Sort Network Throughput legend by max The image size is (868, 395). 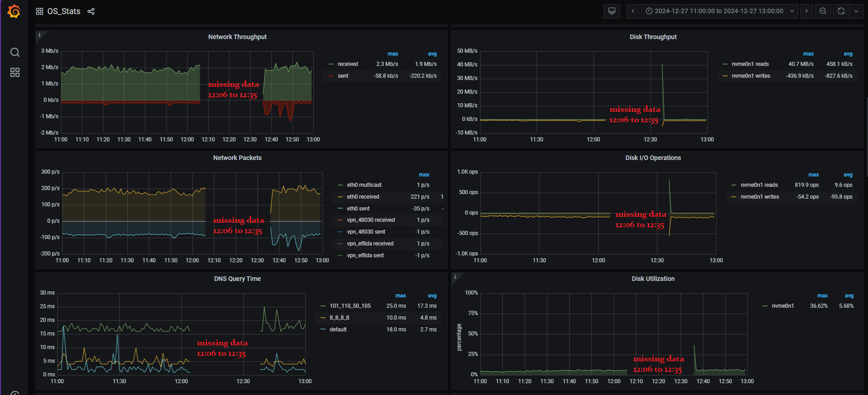tap(393, 54)
